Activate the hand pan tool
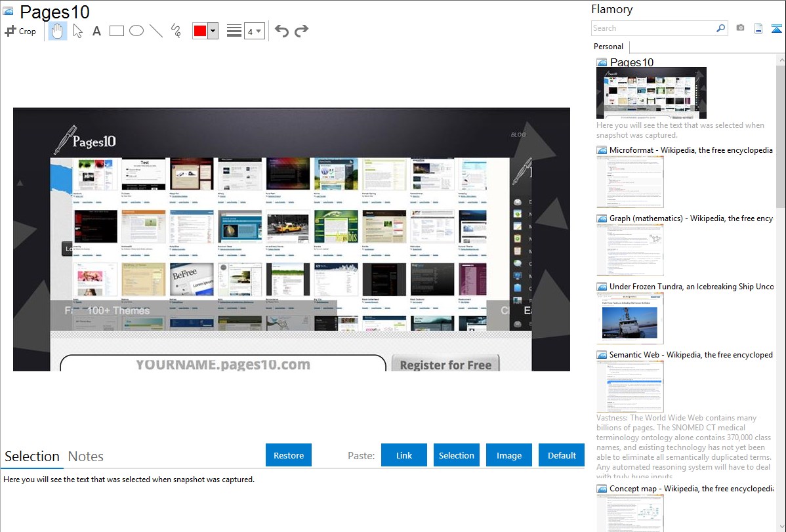 click(x=57, y=31)
